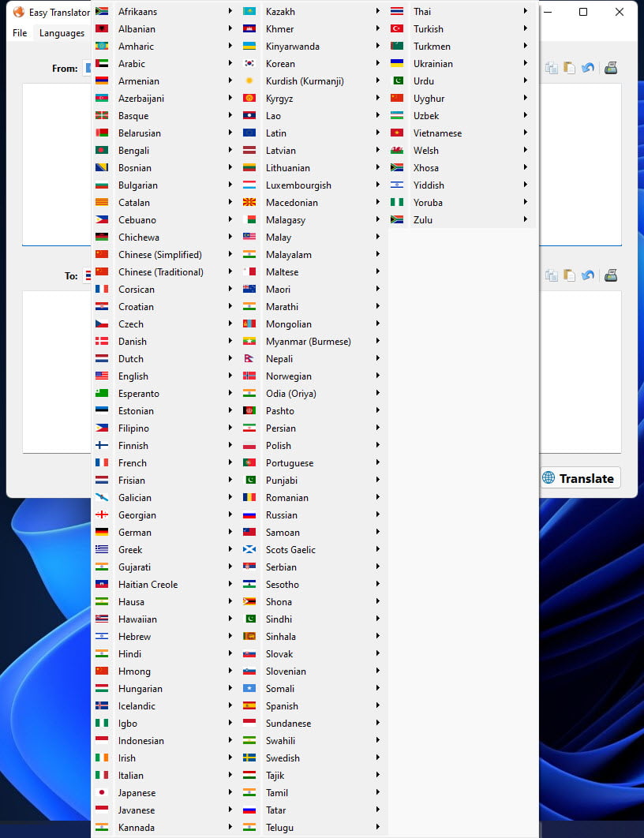This screenshot has width=644, height=838.
Task: Click the flag icon beside Japanese
Action: [102, 792]
